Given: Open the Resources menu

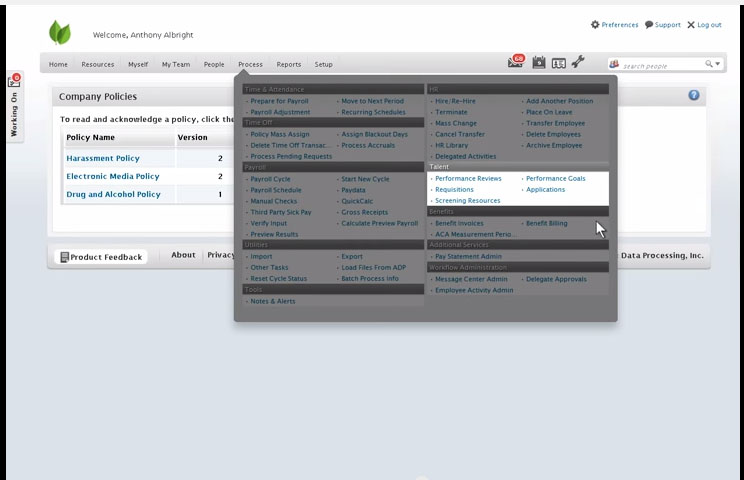Looking at the screenshot, I should click(x=98, y=65).
